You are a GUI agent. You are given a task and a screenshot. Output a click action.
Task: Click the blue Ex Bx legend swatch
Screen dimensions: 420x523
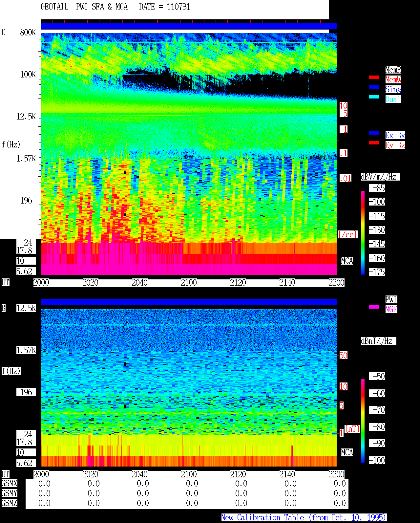374,133
